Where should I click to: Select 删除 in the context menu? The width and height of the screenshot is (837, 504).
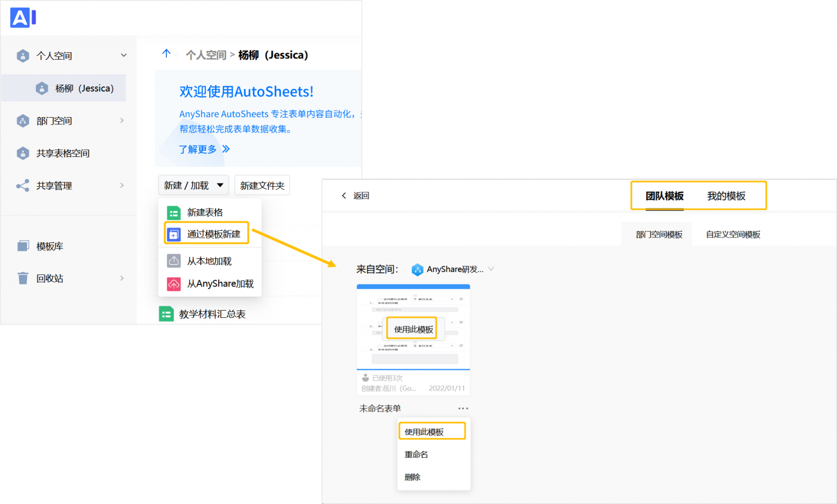coord(434,477)
